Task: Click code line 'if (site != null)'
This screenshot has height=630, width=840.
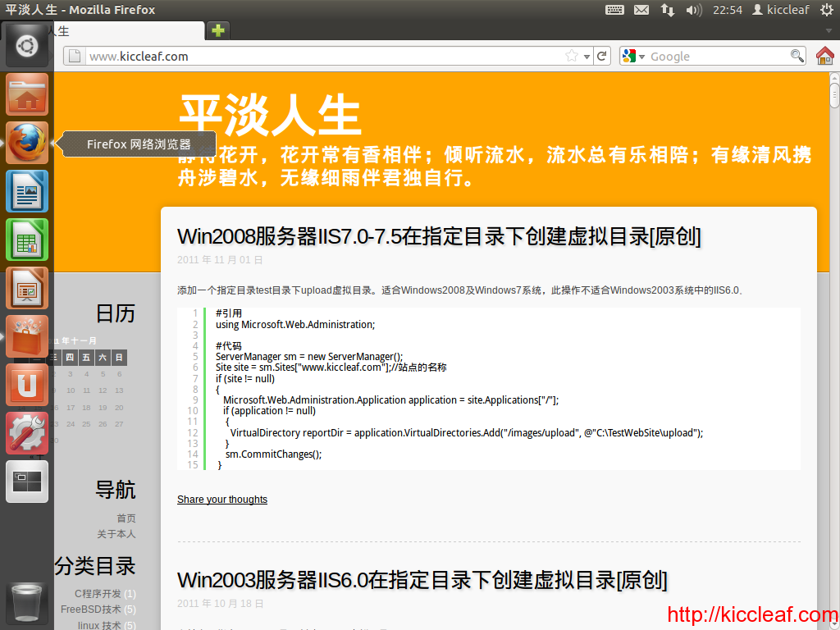Action: (245, 379)
